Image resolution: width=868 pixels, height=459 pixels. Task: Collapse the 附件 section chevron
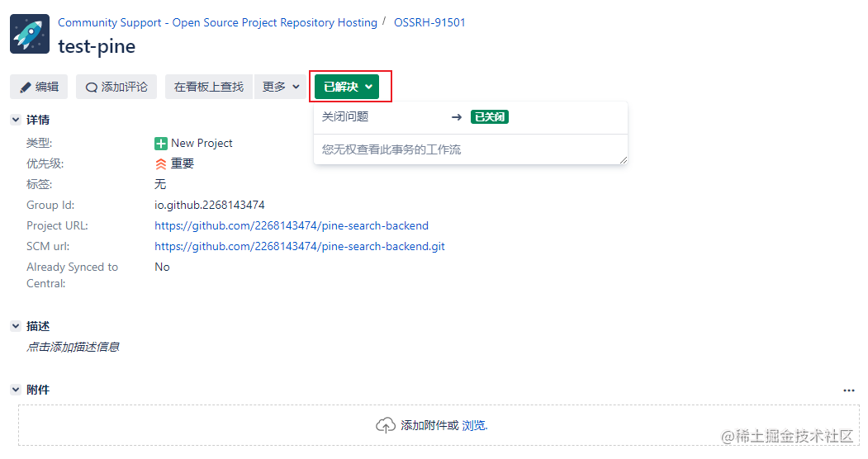16,390
